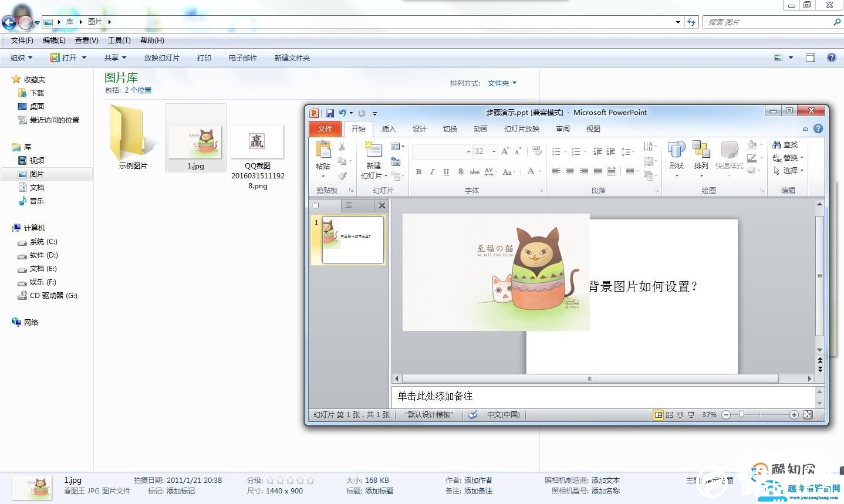Select the Increase Font Size icon
Viewport: 844px width, 504px height.
point(504,150)
